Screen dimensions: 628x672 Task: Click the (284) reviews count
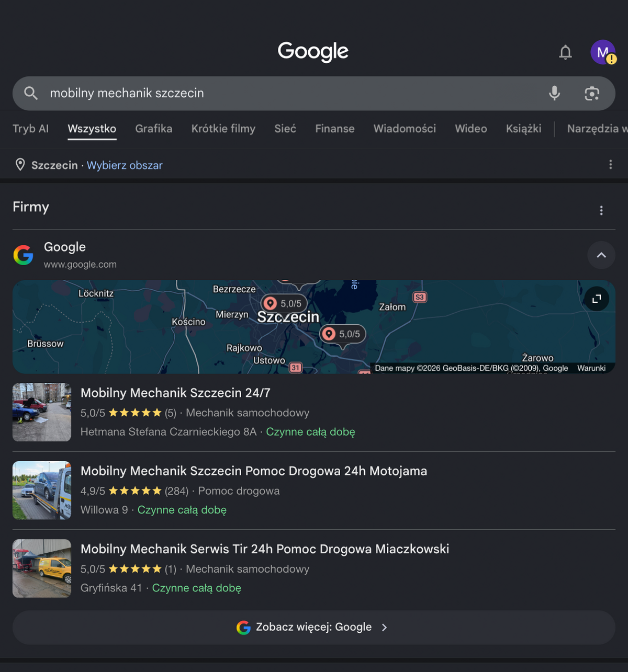176,491
